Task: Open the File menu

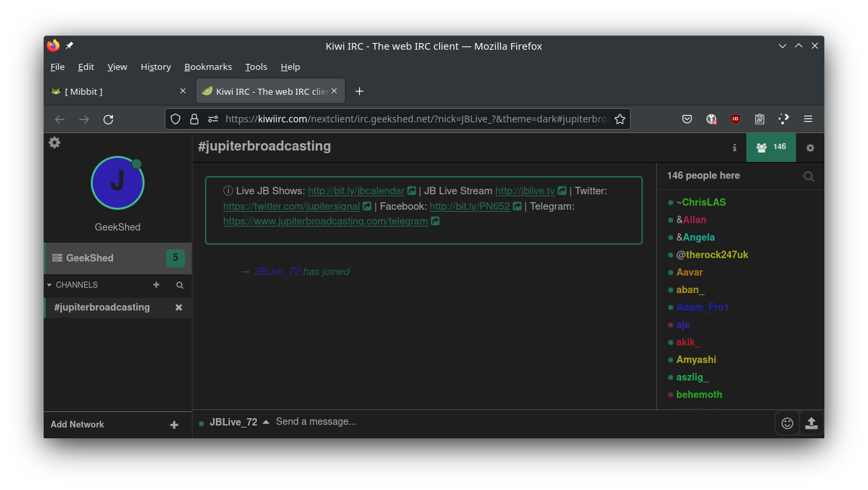Action: [x=58, y=67]
